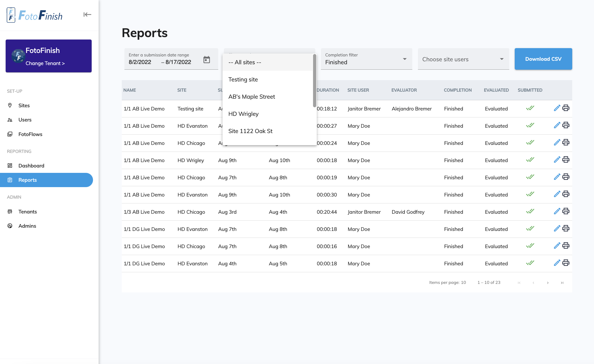
Task: Click Change Tenant in the purple panel
Action: 45,63
